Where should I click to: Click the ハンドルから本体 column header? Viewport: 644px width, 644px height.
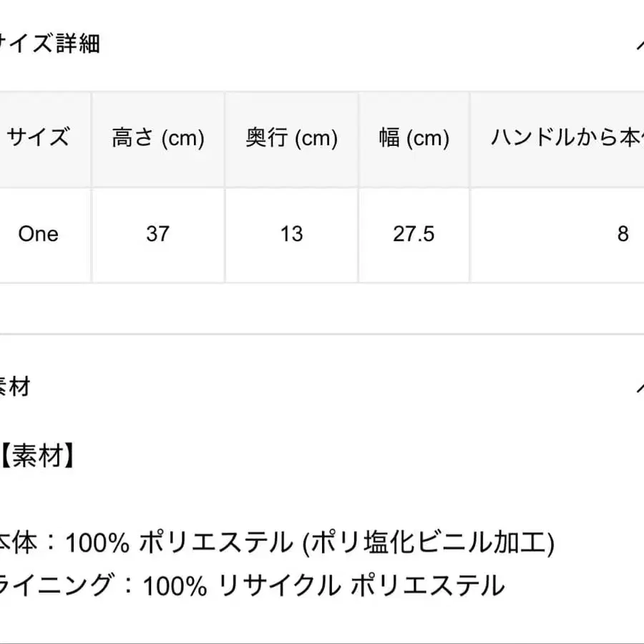click(567, 138)
